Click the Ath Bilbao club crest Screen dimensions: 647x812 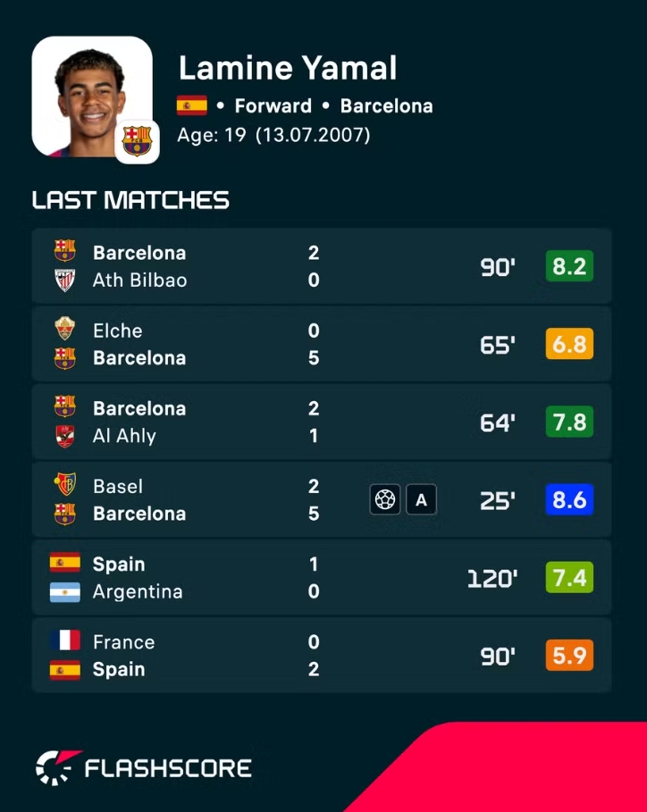(64, 280)
